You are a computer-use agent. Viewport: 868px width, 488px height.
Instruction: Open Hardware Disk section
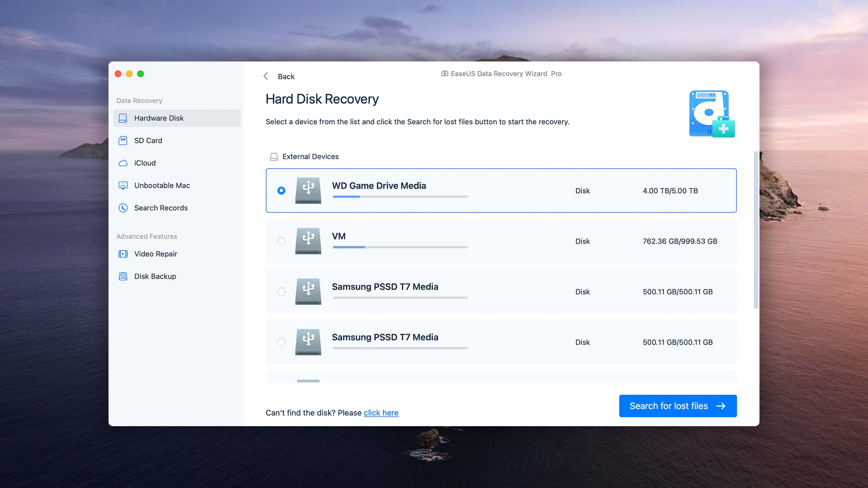[x=177, y=118]
